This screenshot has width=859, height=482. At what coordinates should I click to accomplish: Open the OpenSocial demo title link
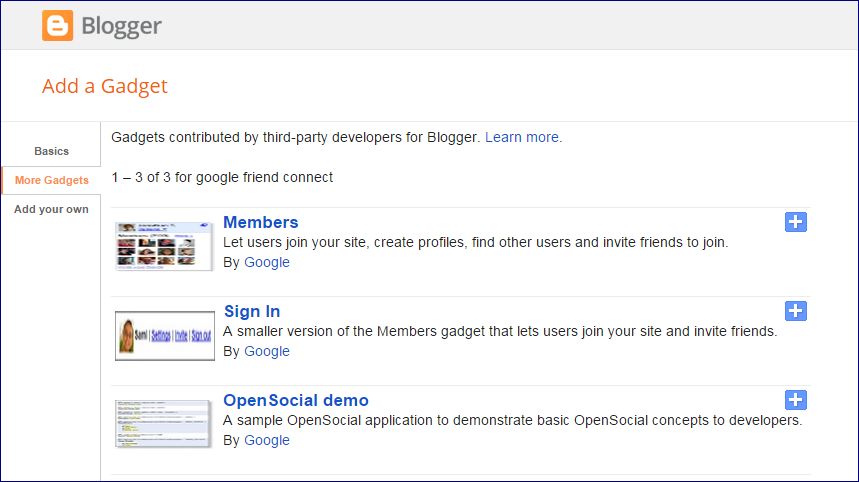(296, 400)
